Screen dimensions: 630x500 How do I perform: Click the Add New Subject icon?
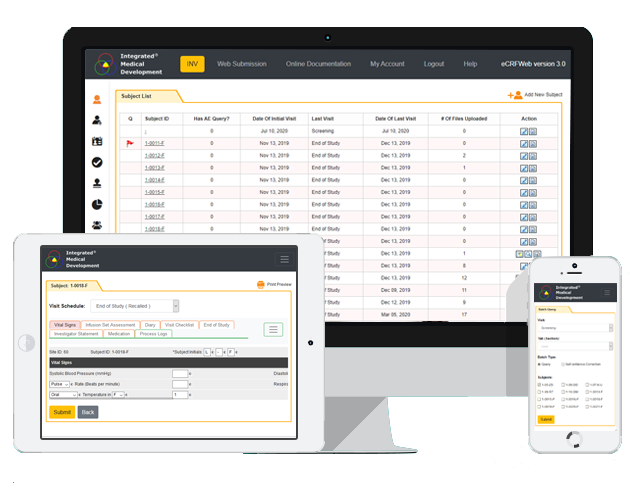pos(516,96)
